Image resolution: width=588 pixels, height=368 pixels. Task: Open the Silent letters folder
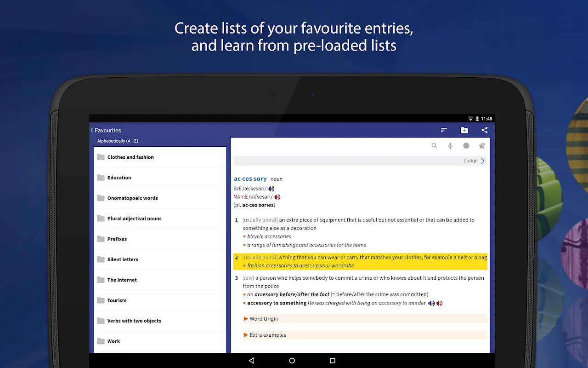pos(160,259)
